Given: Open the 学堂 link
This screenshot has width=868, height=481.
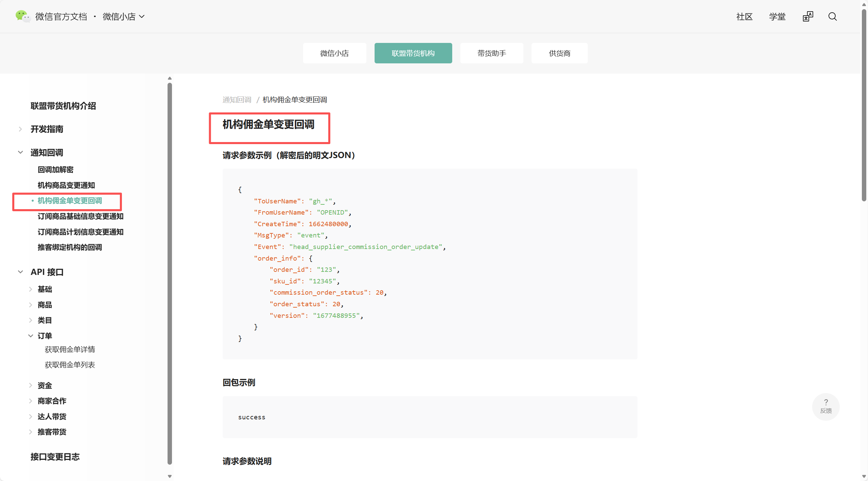Looking at the screenshot, I should (777, 16).
